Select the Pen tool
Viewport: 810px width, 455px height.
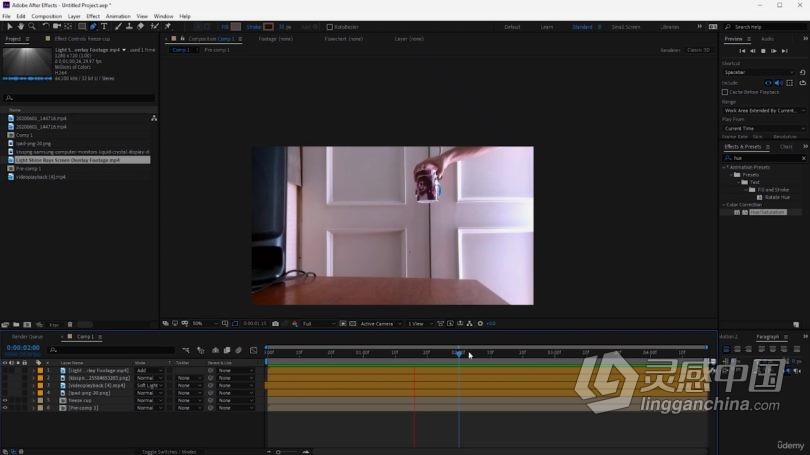93,26
